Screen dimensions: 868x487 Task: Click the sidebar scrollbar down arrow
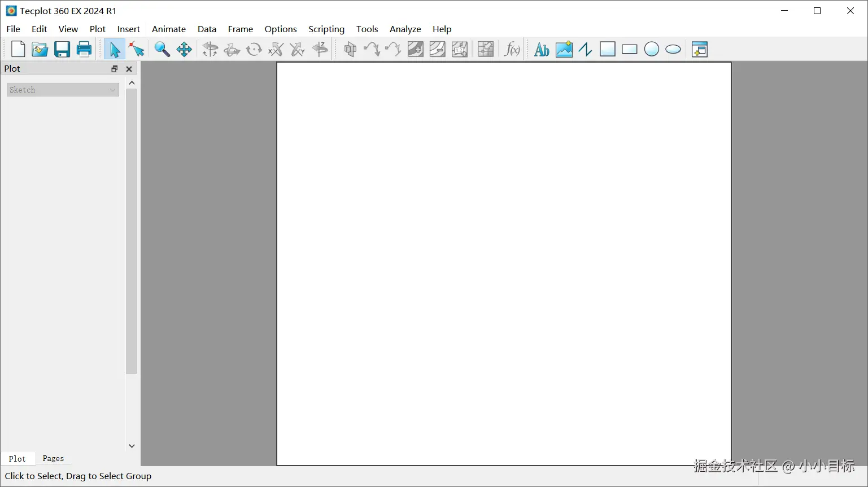132,446
